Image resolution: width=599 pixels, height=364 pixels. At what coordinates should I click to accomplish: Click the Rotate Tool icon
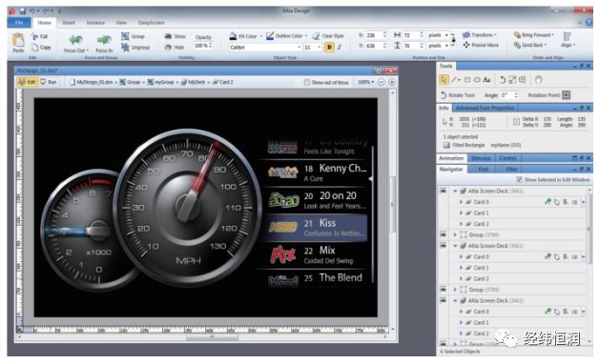click(x=444, y=95)
